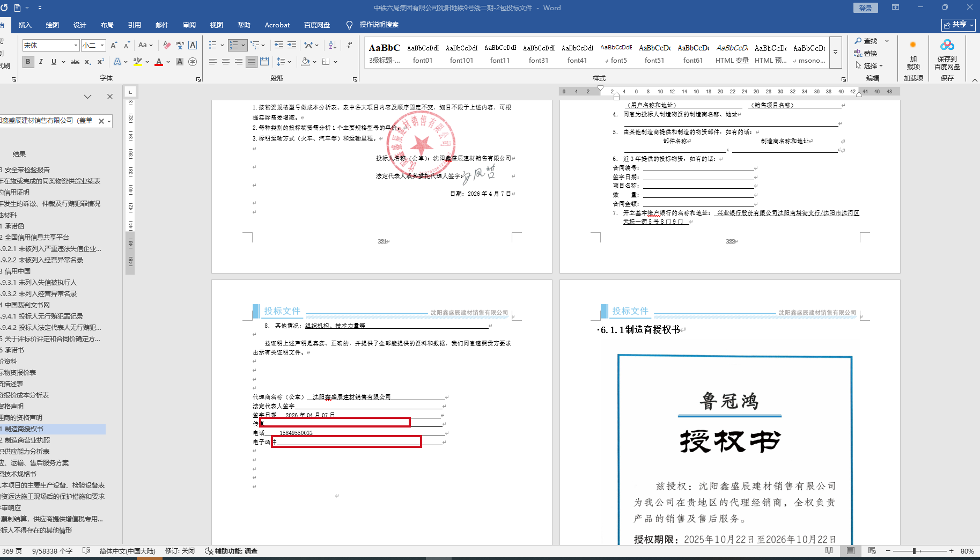
Task: Click the 共享 share button
Action: click(959, 25)
